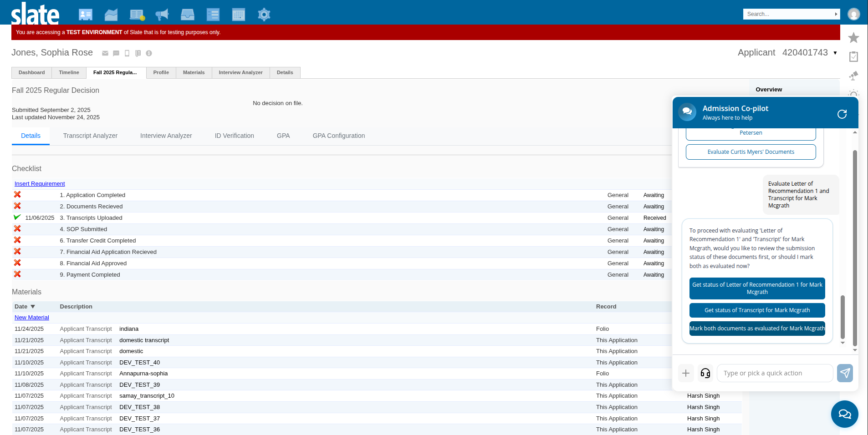Click the headset support icon in chat

point(705,373)
